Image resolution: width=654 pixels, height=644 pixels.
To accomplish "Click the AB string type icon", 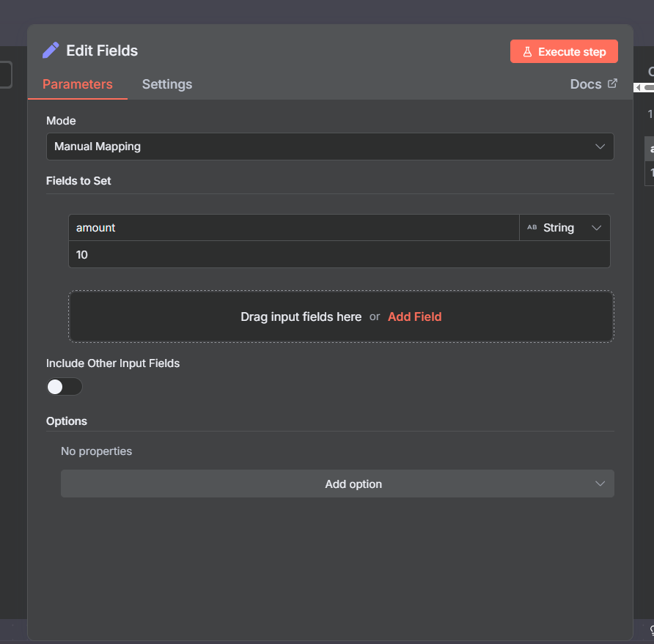I will tap(532, 228).
